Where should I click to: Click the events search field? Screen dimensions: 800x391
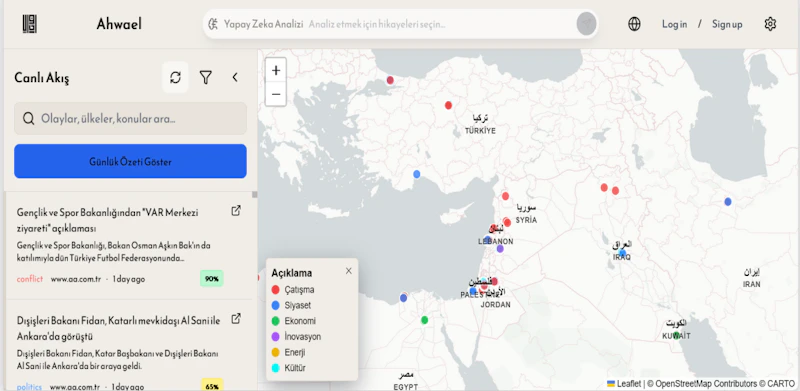tap(130, 118)
